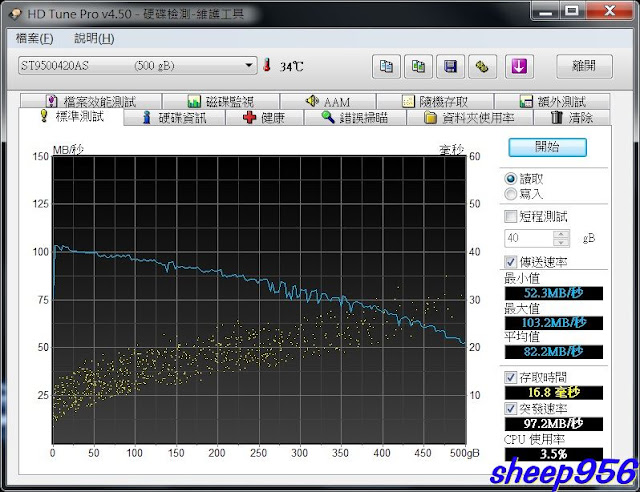This screenshot has height=492, width=640.
Task: Click the red cross icon on 健康 tab
Action: (249, 118)
